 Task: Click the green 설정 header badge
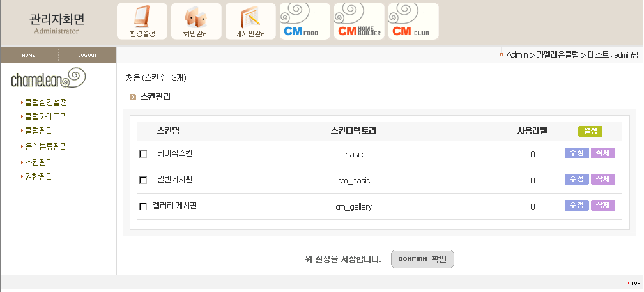pyautogui.click(x=590, y=131)
